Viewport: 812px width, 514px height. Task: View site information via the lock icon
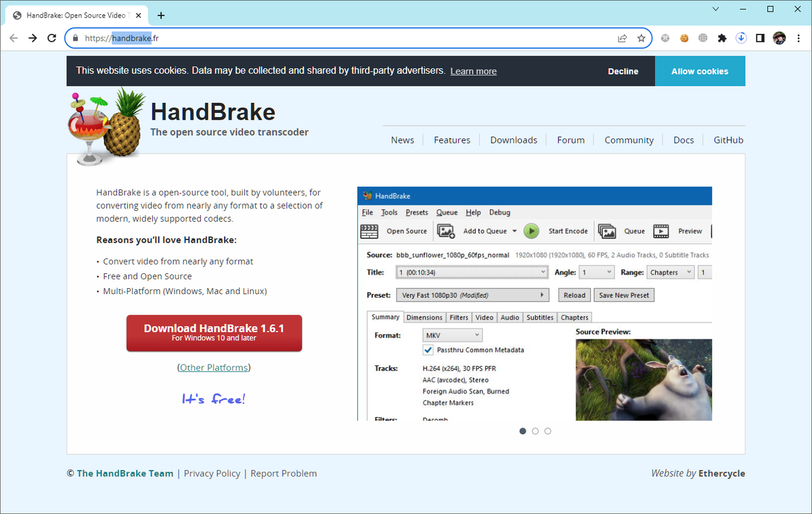76,39
